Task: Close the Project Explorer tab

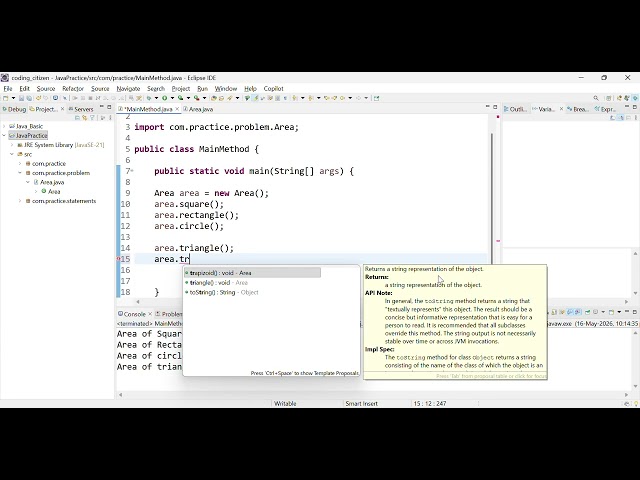Action: [62, 109]
